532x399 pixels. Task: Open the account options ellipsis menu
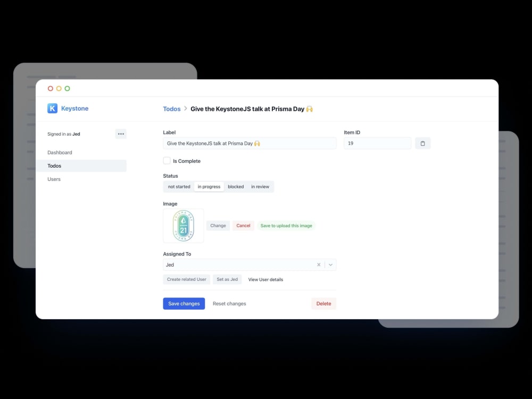(x=121, y=134)
